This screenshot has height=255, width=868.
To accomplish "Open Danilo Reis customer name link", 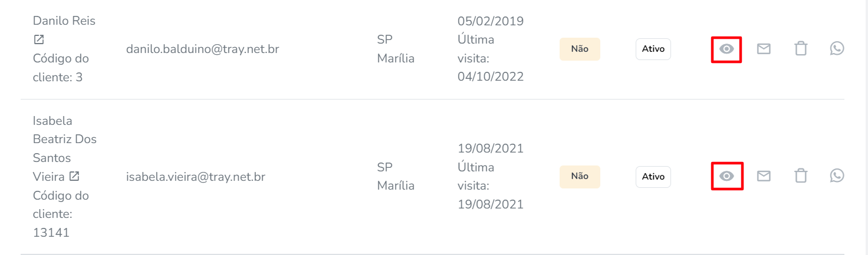I will 64,21.
